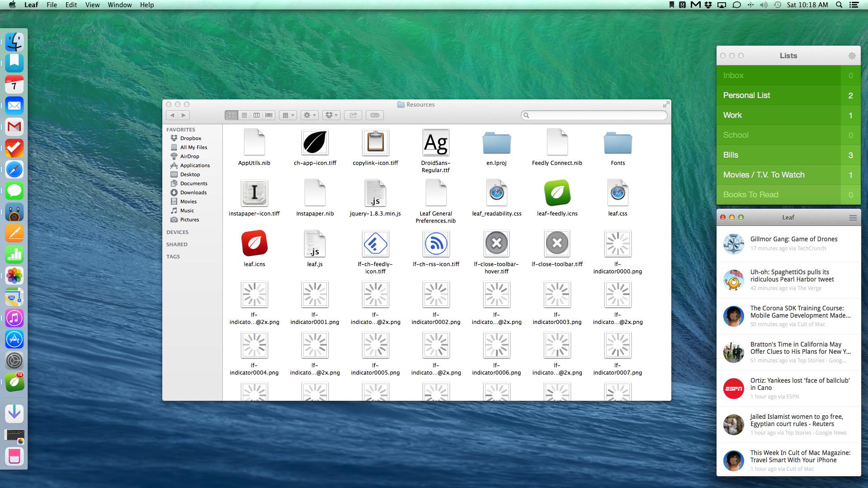Screen dimensions: 868x488
Task: Go back in Finder navigation
Action: pyautogui.click(x=172, y=115)
